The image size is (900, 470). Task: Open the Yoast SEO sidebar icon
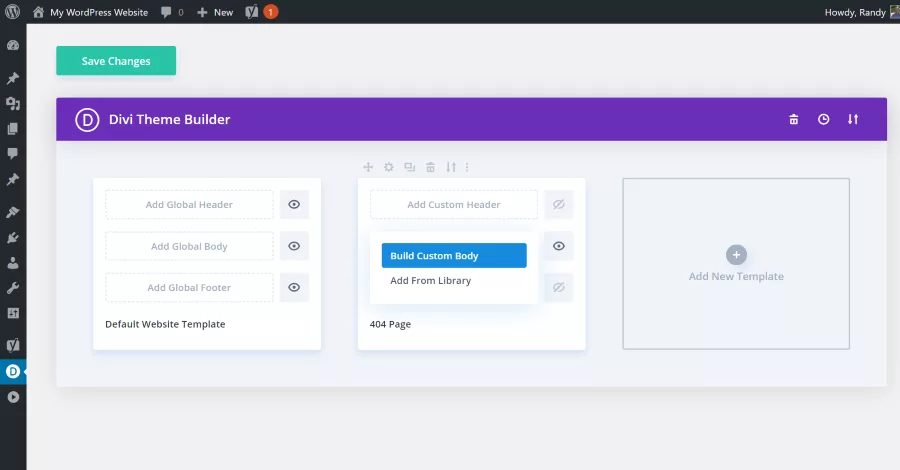click(x=13, y=345)
